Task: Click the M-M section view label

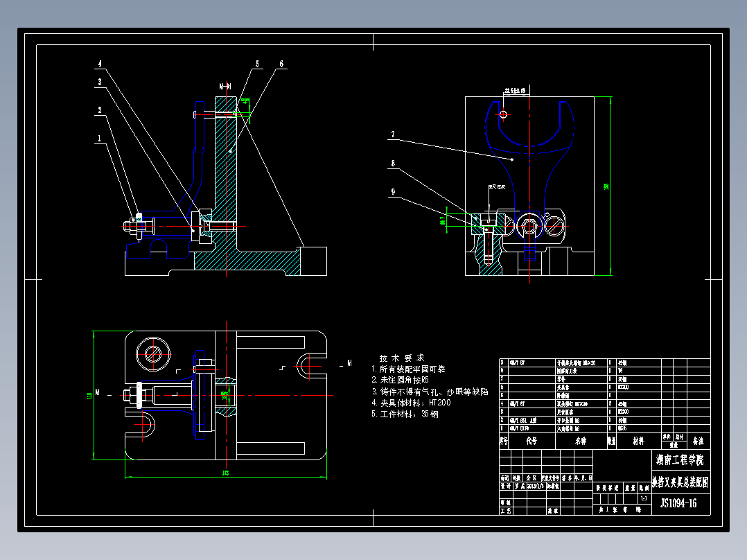Action: 225,87
